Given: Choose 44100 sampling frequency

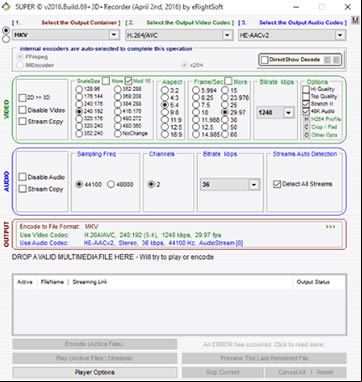Looking at the screenshot, I should pos(79,184).
